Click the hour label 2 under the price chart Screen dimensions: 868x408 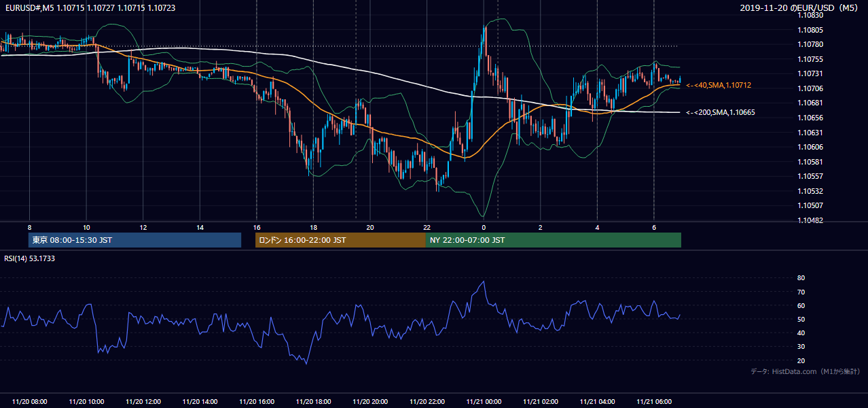click(x=540, y=227)
